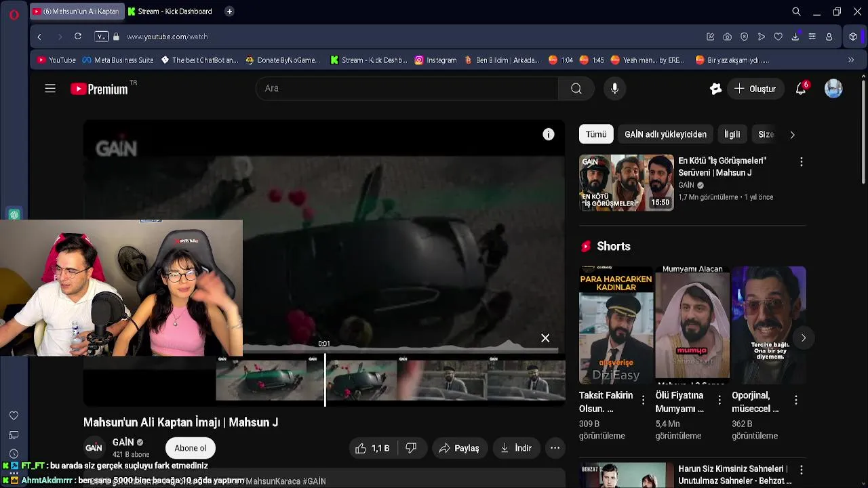Click the Abone ol button
The width and height of the screenshot is (868, 488).
[190, 448]
